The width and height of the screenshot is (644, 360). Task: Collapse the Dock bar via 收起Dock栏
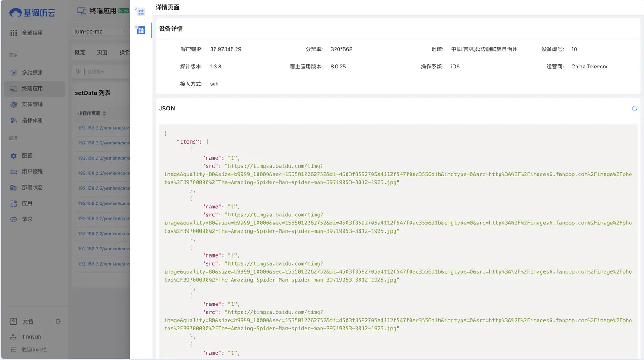(34, 350)
